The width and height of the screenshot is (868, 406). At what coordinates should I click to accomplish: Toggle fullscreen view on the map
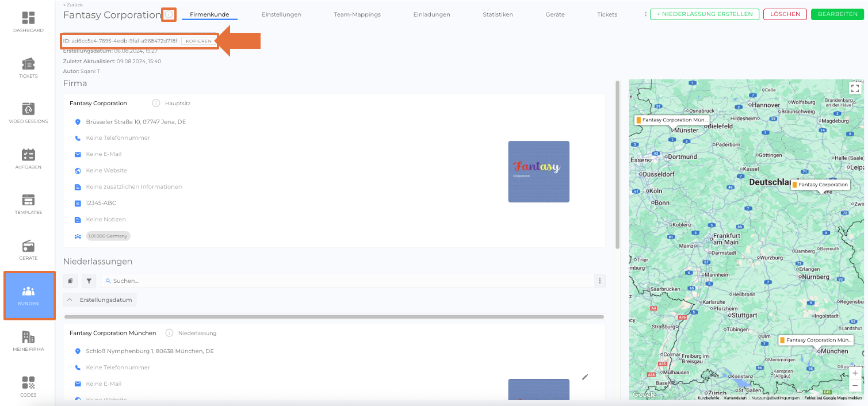pos(855,88)
